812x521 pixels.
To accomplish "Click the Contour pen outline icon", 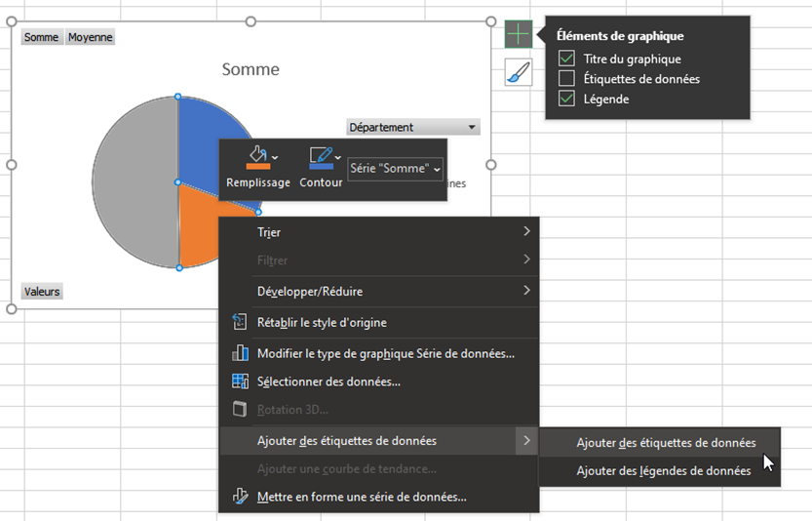I will coord(318,157).
